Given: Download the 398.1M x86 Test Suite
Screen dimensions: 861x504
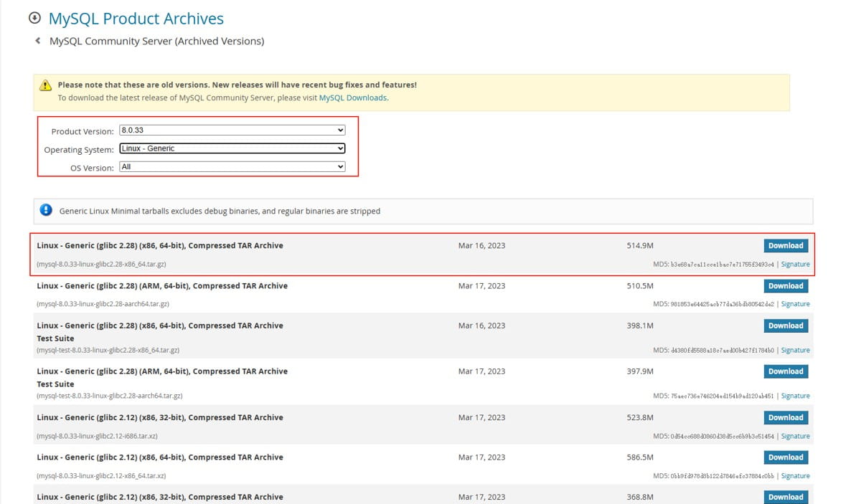Looking at the screenshot, I should [x=786, y=325].
